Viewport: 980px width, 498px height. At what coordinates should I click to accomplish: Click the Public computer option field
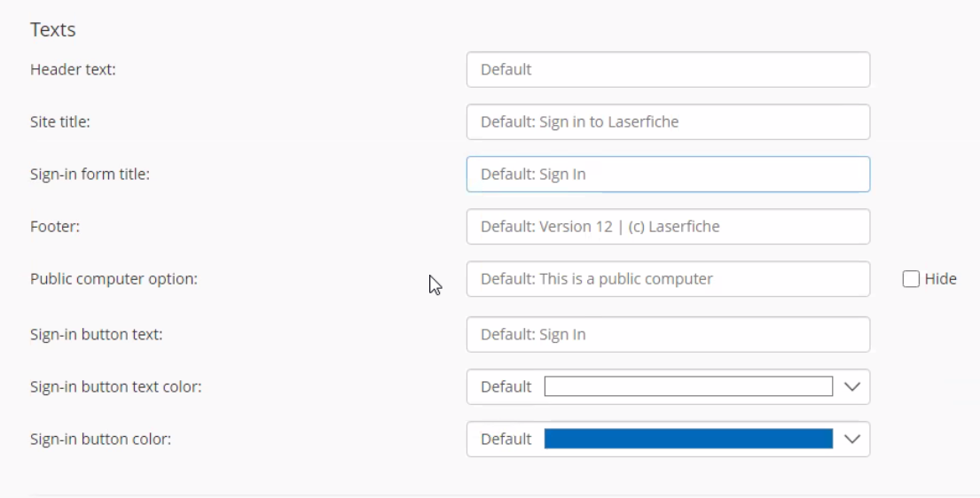667,279
